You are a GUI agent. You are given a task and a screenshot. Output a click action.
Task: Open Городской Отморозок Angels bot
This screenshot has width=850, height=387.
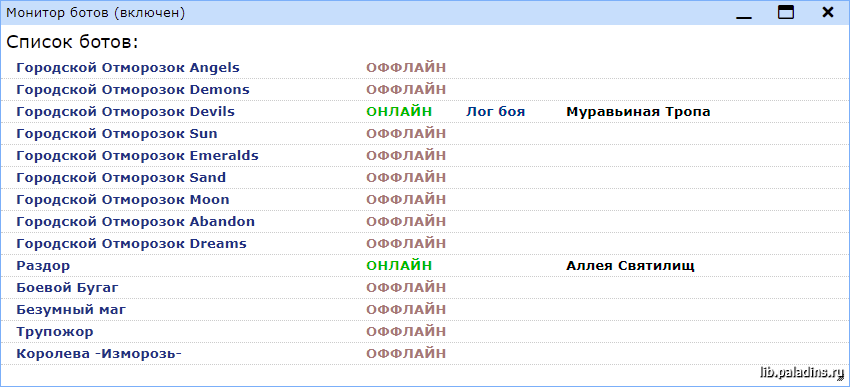[128, 68]
